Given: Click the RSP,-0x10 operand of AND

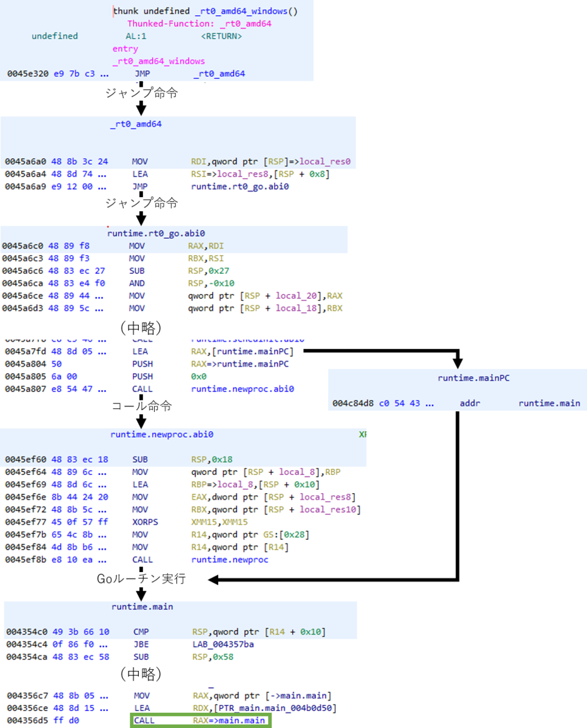Looking at the screenshot, I should (x=211, y=283).
